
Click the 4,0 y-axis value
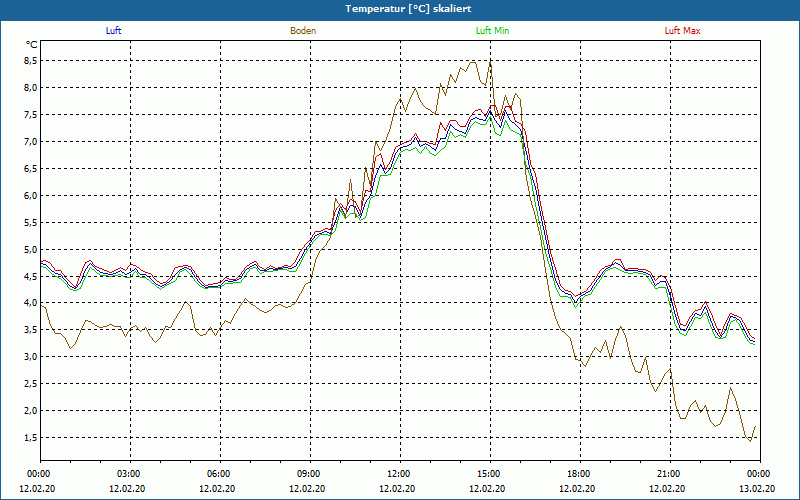point(31,303)
